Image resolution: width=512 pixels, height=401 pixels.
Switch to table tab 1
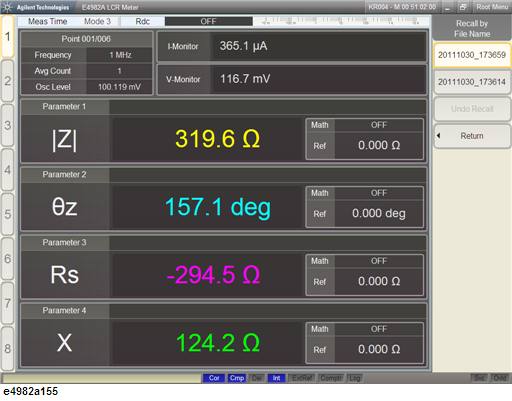coord(7,36)
